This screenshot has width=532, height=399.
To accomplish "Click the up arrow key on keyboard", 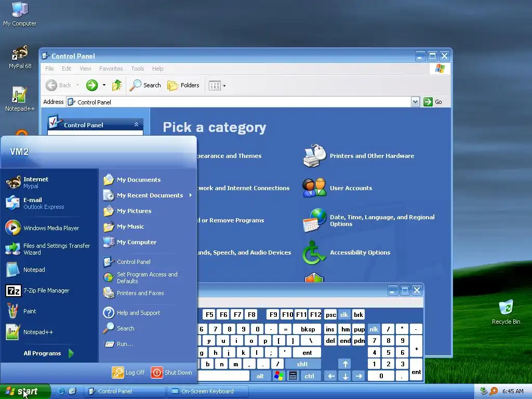I will coord(345,364).
